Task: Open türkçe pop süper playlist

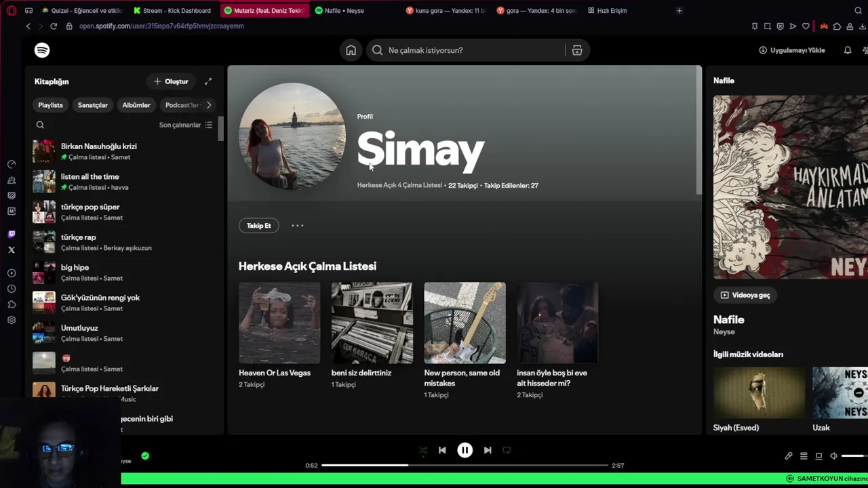Action: coord(125,212)
